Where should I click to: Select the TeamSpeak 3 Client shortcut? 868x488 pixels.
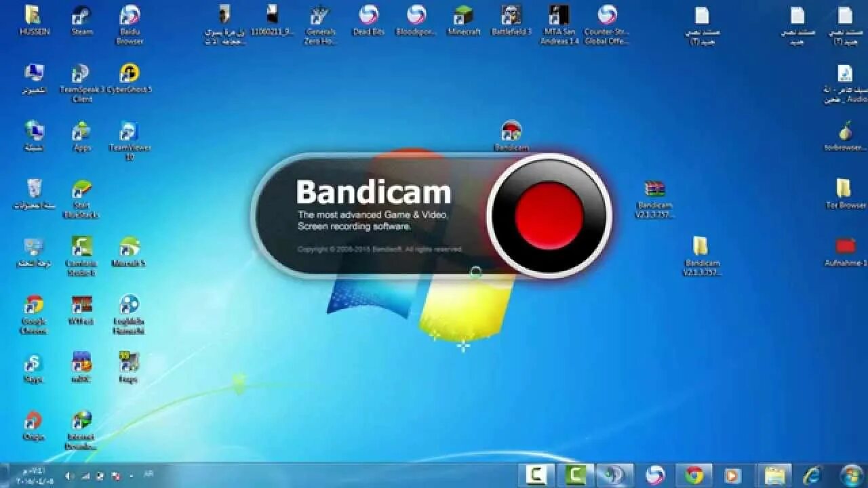point(82,83)
